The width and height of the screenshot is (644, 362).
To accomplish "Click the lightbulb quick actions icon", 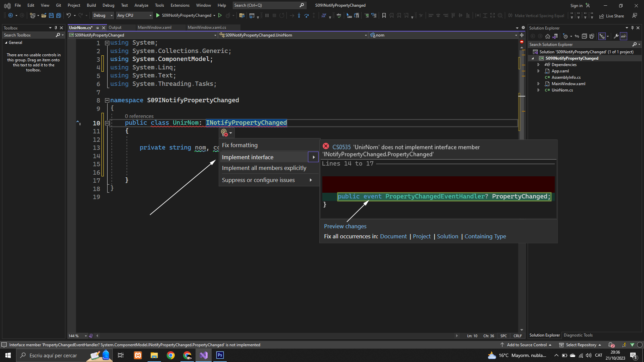I will (224, 133).
